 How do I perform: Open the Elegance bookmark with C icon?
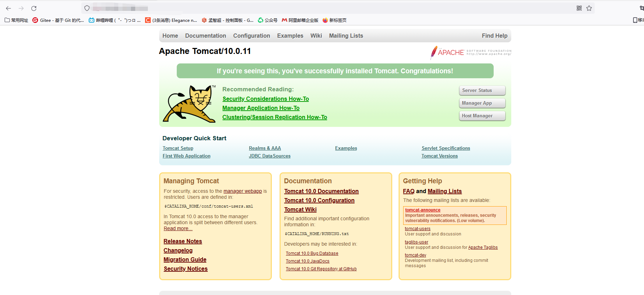[x=171, y=20]
